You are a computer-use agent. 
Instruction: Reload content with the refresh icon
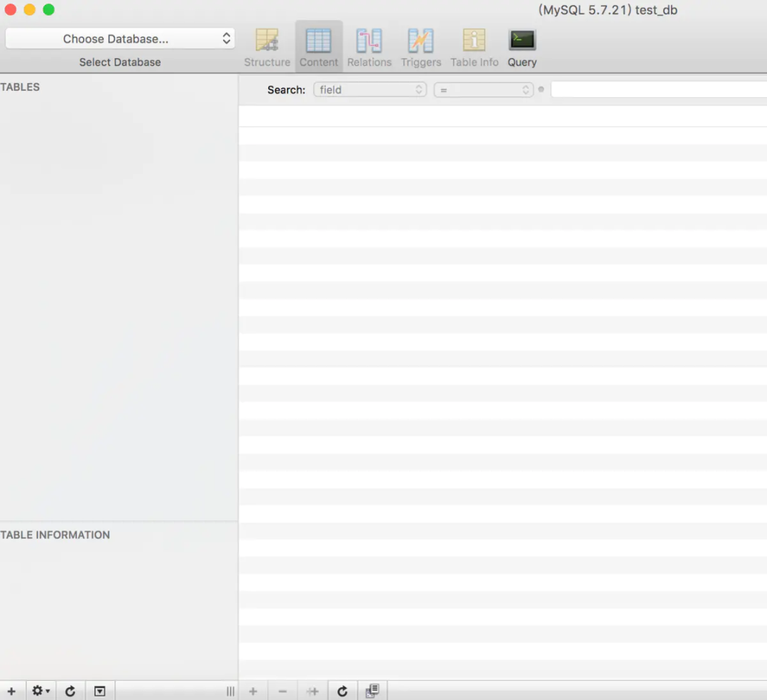342,691
